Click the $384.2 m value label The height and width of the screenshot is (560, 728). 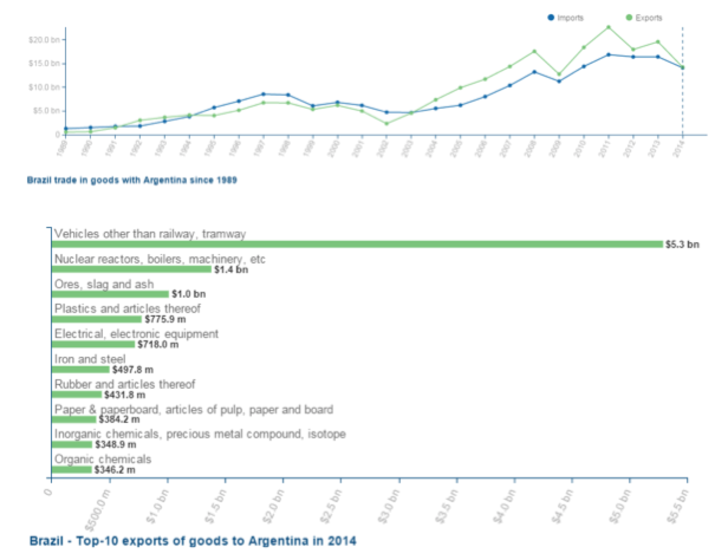coord(119,419)
